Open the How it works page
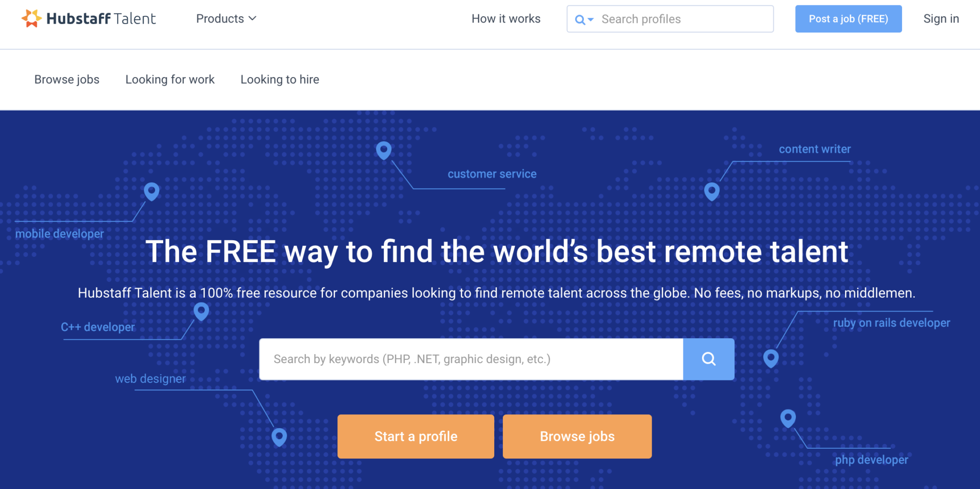Image resolution: width=980 pixels, height=489 pixels. [x=506, y=19]
